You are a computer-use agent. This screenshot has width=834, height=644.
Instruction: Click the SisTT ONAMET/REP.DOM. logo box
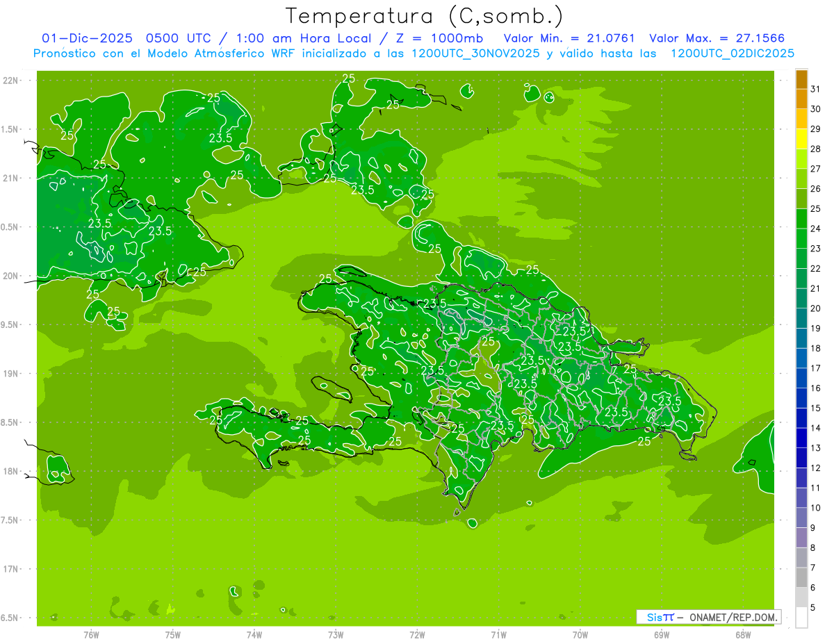(708, 617)
